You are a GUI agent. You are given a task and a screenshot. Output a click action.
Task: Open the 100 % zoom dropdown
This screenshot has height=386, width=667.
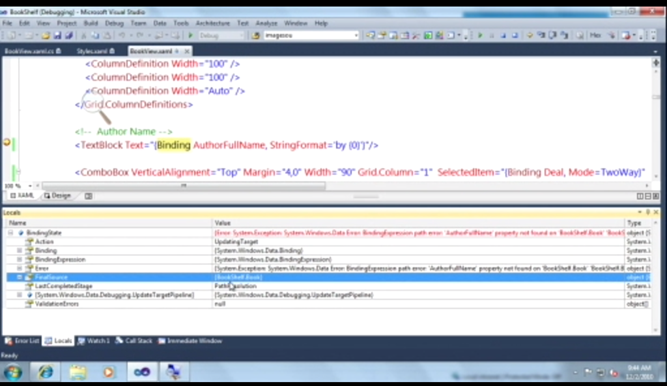point(30,186)
